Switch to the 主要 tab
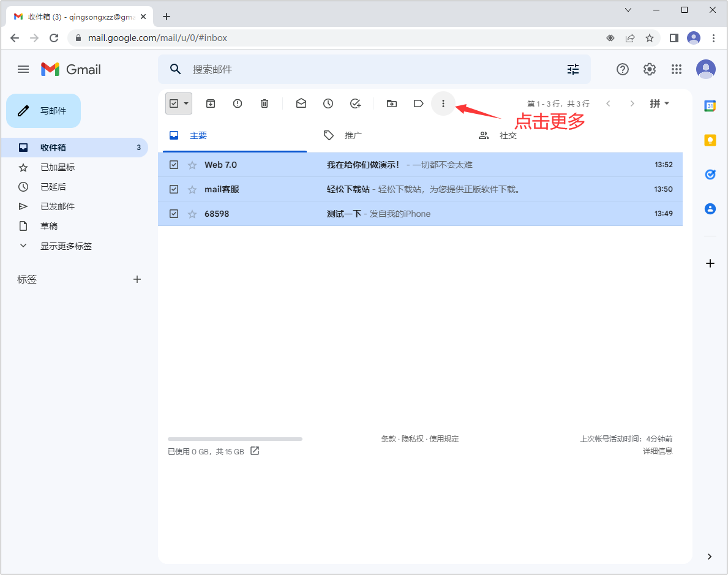Screen dimensions: 728x575 [x=235, y=135]
